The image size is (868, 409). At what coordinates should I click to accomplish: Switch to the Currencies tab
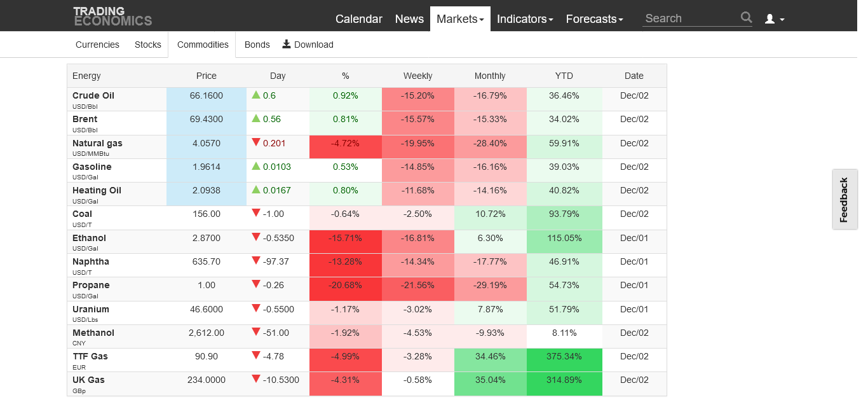pyautogui.click(x=97, y=45)
